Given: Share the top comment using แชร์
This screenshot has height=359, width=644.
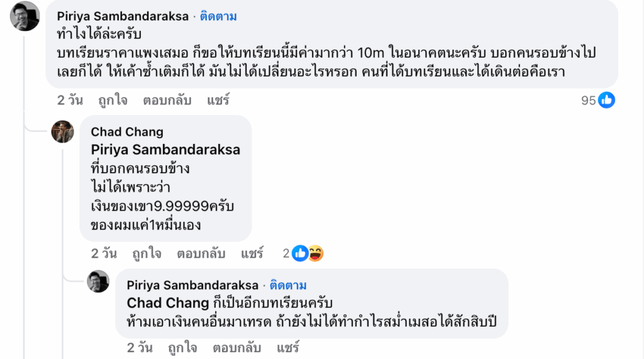Looking at the screenshot, I should point(218,99).
